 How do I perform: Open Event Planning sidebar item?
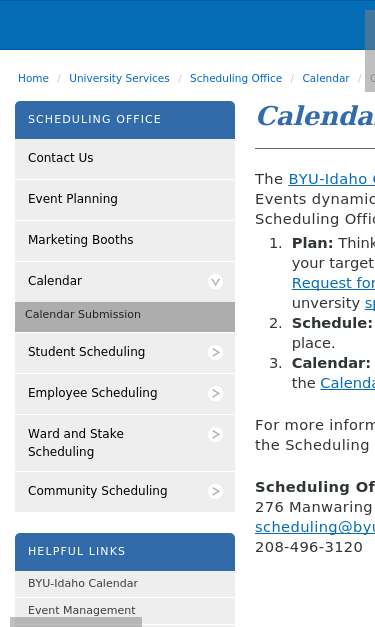pos(125,200)
